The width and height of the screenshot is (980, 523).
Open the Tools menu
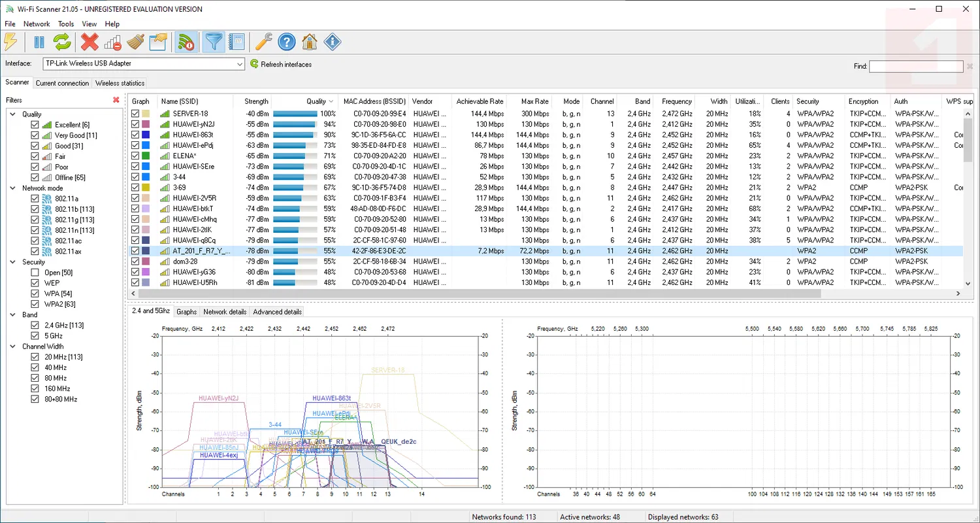[x=66, y=24]
